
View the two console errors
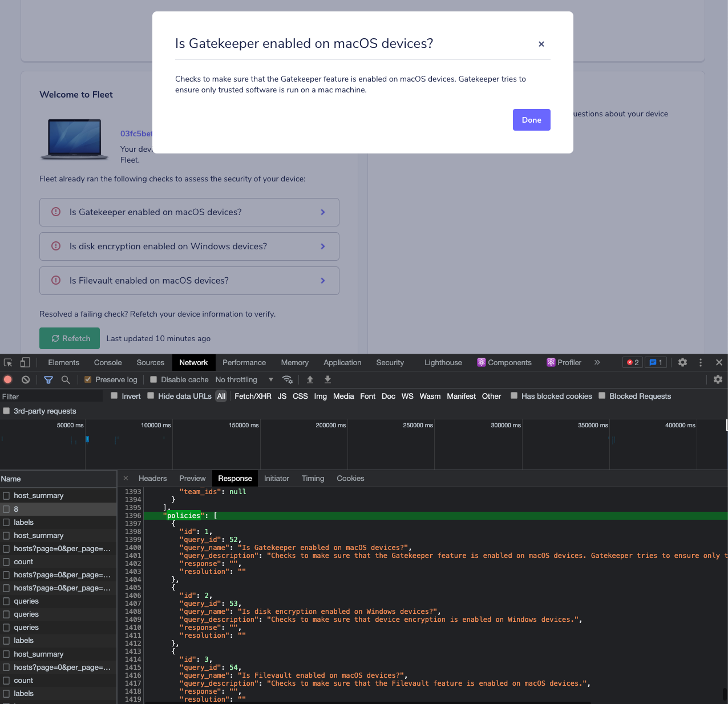[x=632, y=362]
